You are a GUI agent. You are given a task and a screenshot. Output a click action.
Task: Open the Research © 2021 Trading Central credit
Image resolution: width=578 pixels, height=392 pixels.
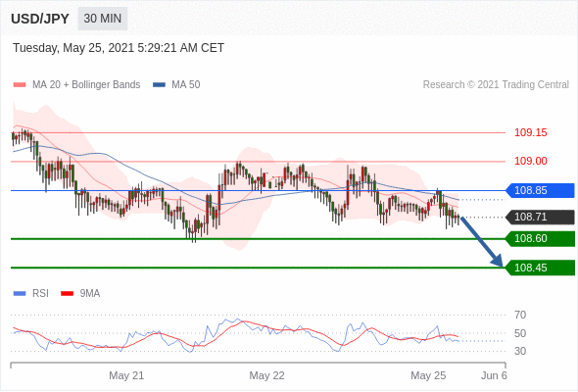[496, 85]
